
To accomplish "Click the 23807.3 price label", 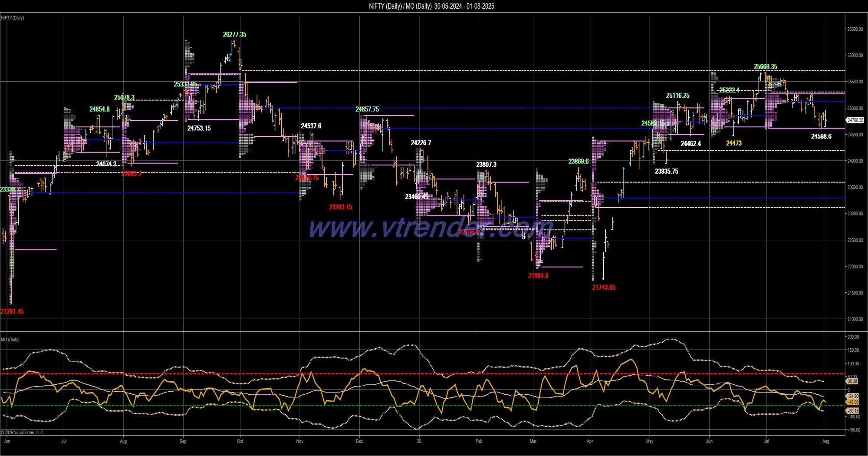I will coord(486,165).
